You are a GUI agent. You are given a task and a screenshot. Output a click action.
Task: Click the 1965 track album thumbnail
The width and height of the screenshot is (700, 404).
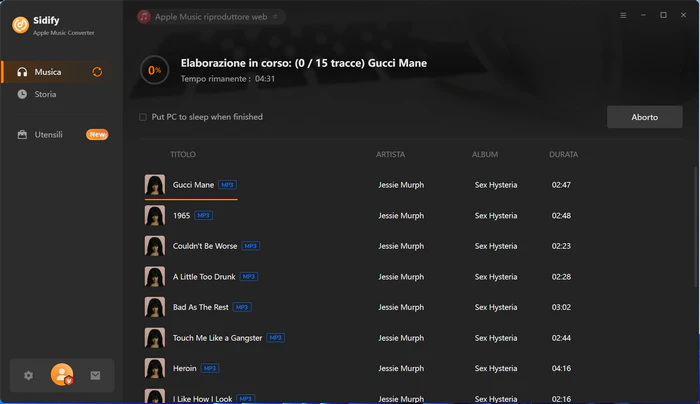tap(155, 216)
